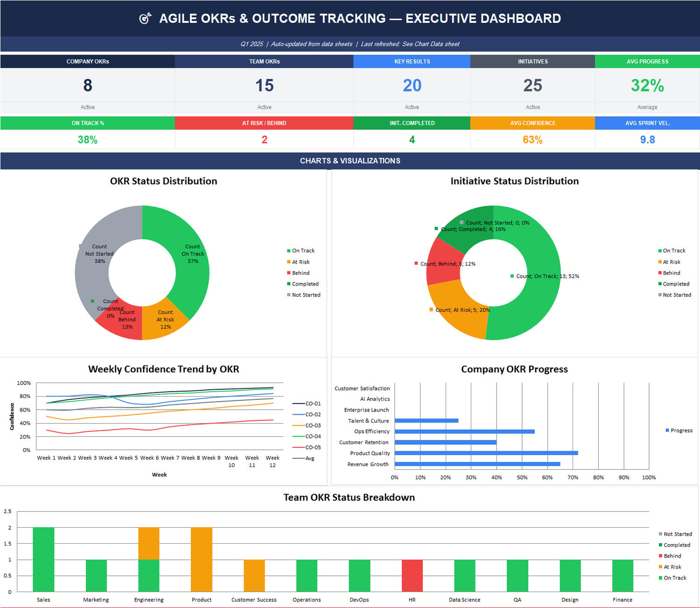The image size is (700, 608).
Task: Select the orange At Risk segment of Engineering bar
Action: [x=149, y=543]
